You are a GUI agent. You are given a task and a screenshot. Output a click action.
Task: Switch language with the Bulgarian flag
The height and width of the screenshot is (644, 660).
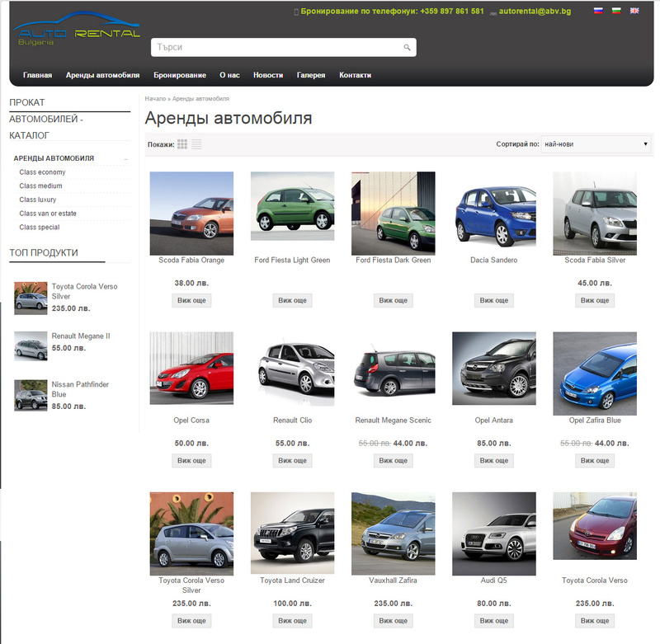point(616,11)
